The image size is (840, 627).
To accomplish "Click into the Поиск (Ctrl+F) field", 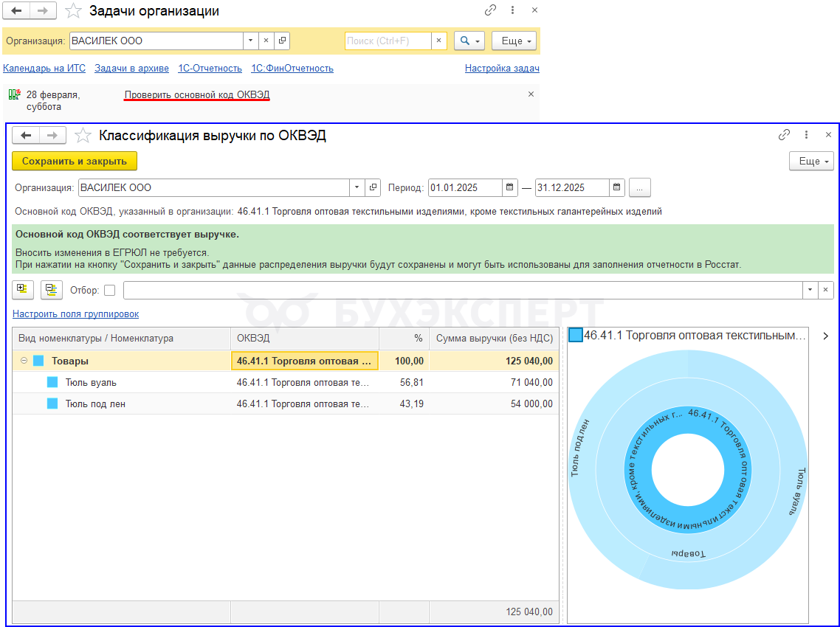I will pos(388,41).
